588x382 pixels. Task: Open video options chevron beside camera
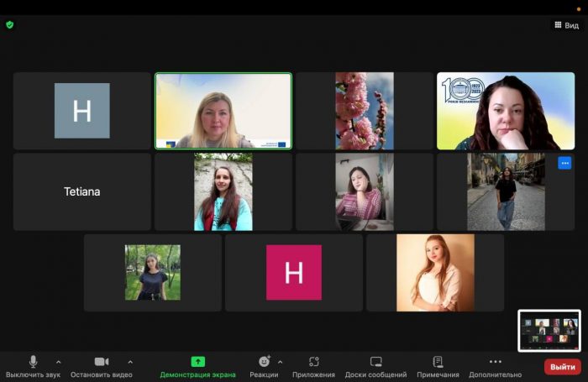click(x=130, y=362)
